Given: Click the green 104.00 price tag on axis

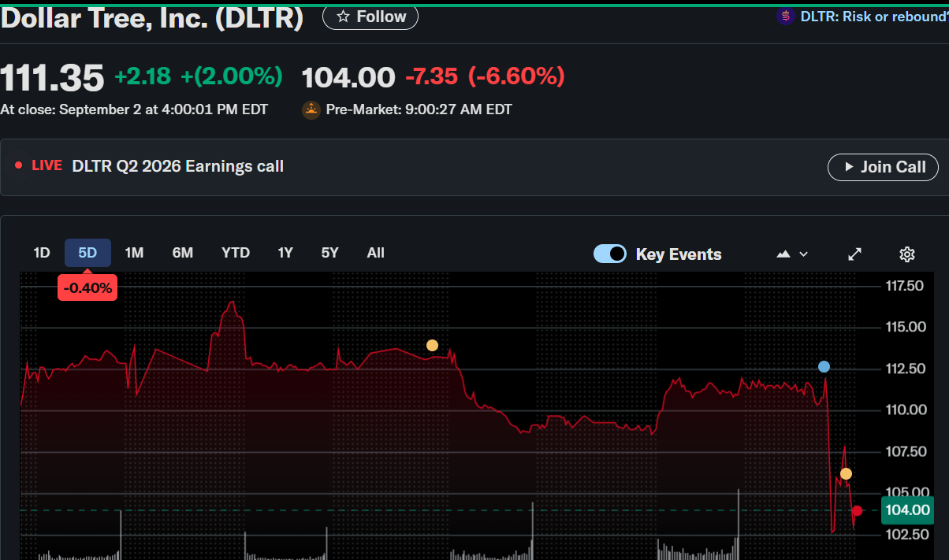Looking at the screenshot, I should [907, 510].
